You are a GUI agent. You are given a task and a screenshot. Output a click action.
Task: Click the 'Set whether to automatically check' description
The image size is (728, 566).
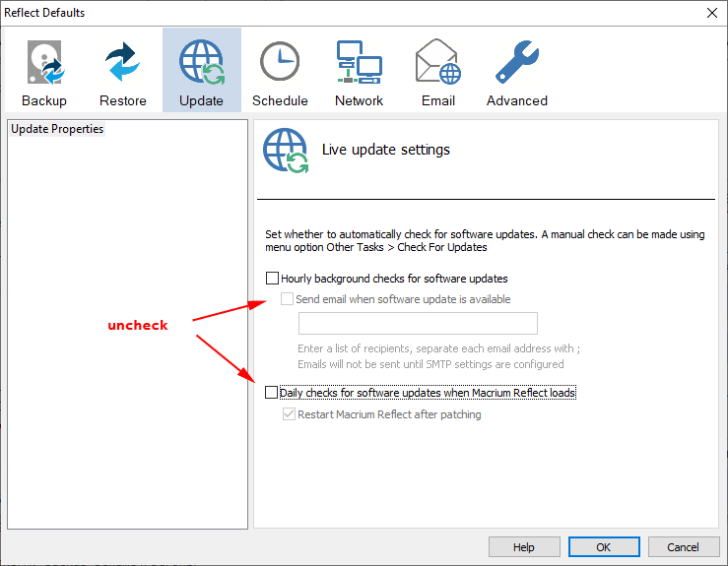[x=485, y=241]
